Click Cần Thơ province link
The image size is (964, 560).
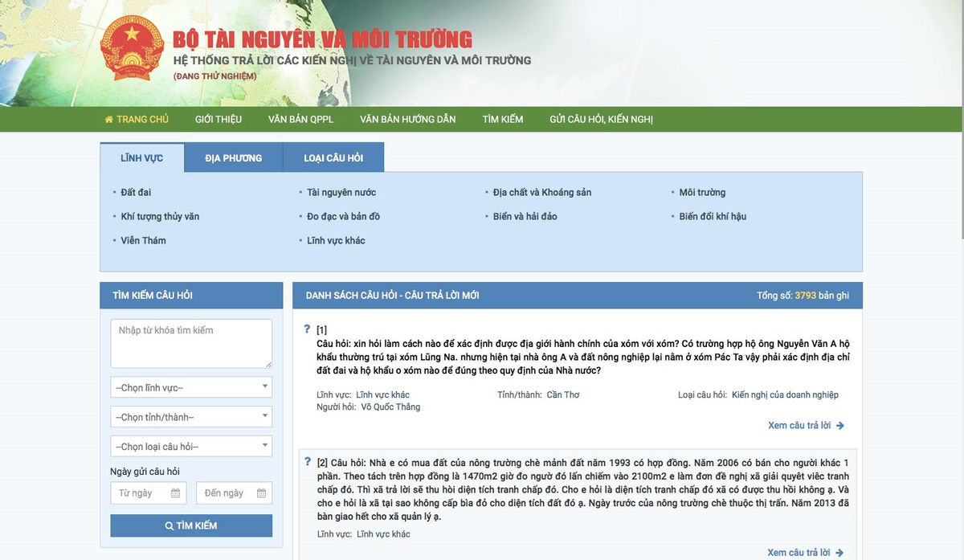[562, 395]
